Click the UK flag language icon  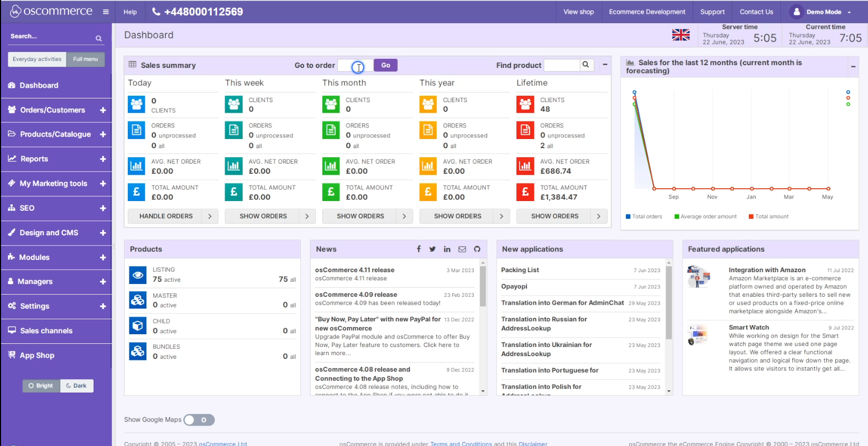(x=681, y=35)
